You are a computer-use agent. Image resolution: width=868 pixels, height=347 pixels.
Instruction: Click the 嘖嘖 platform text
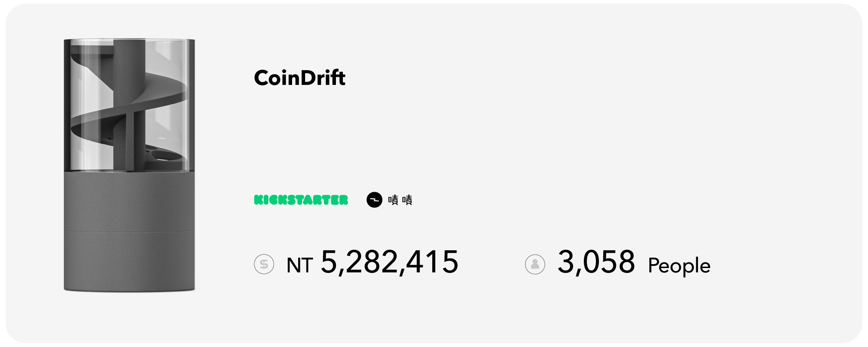(400, 200)
